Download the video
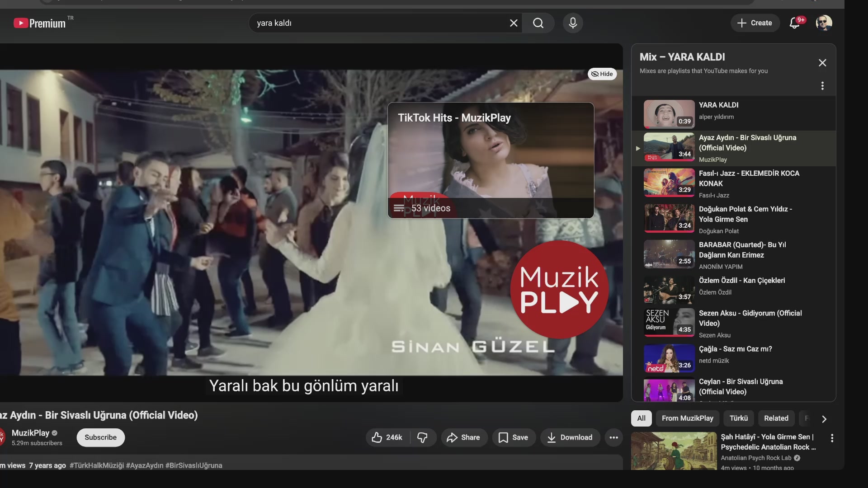 [570, 437]
